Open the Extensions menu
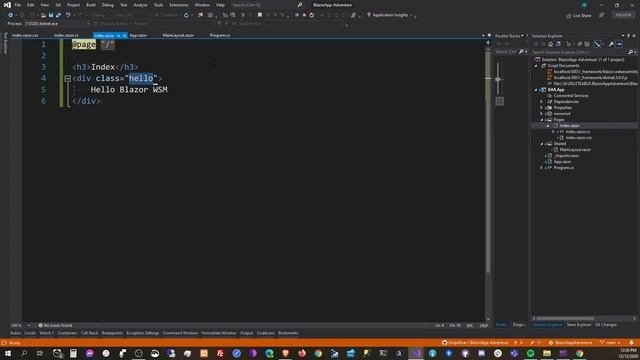The image size is (640, 360). coord(179,5)
